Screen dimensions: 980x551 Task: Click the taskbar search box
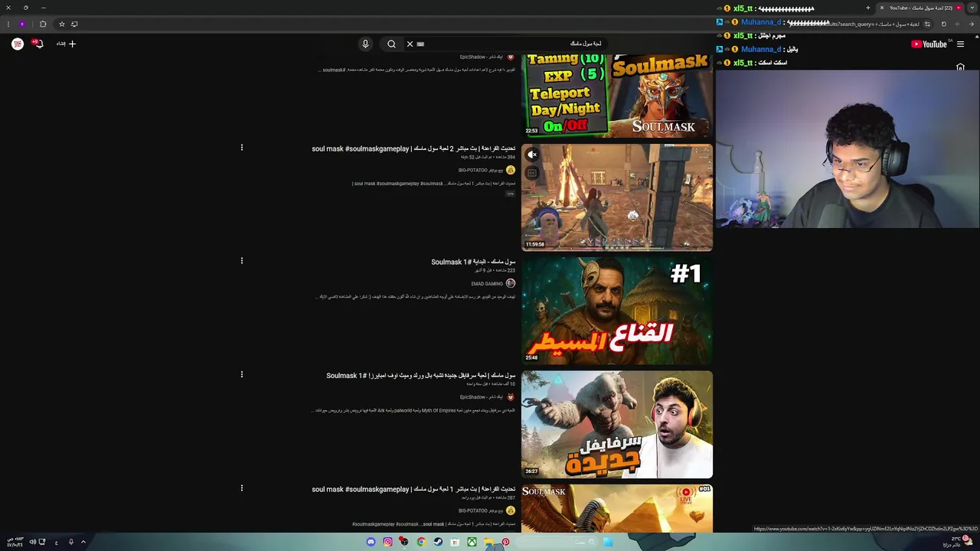(555, 542)
